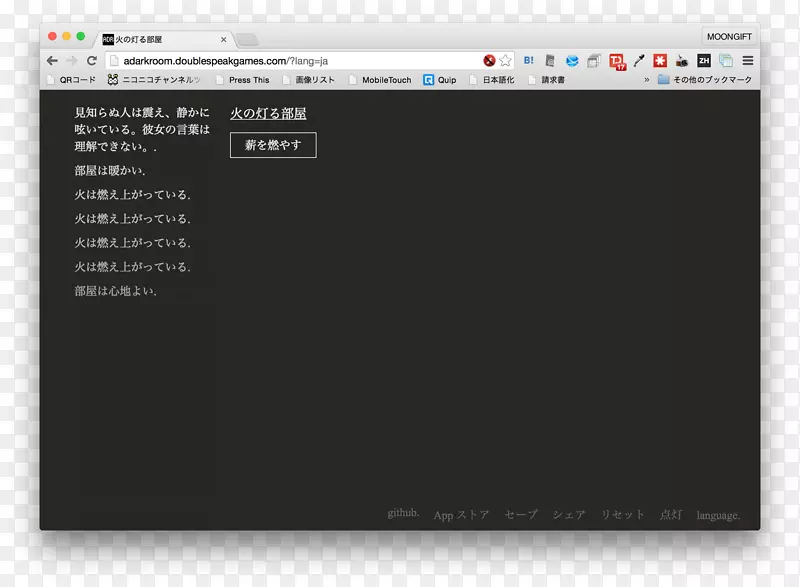This screenshot has width=800, height=587.
Task: Open Chrome's hamburger menu
Action: (746, 60)
